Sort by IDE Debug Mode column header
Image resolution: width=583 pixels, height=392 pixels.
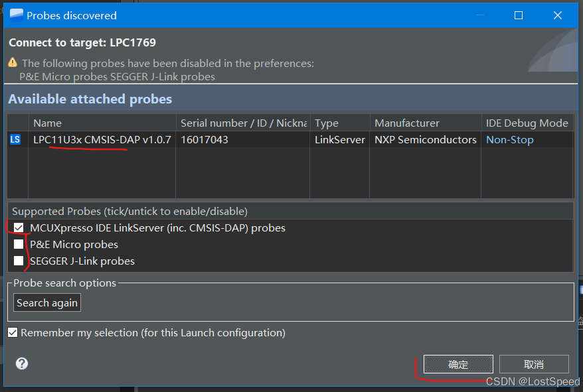[x=527, y=123]
